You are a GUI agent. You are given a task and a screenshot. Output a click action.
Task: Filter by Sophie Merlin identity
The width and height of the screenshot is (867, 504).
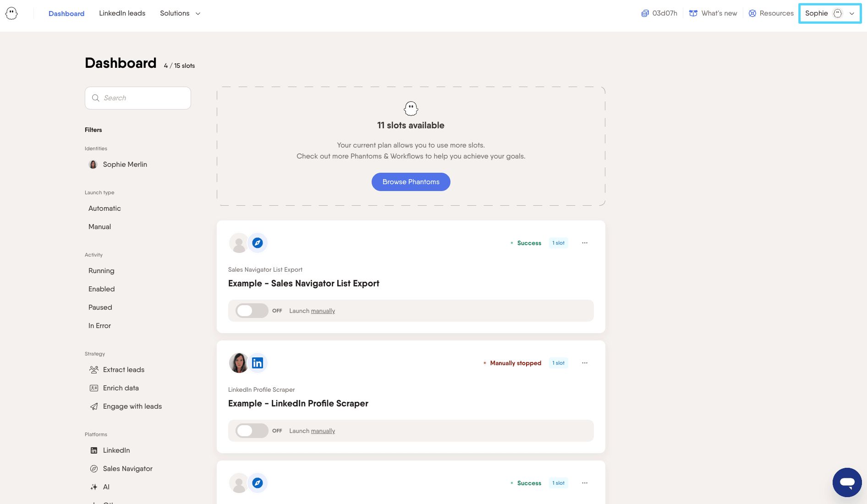coord(125,164)
